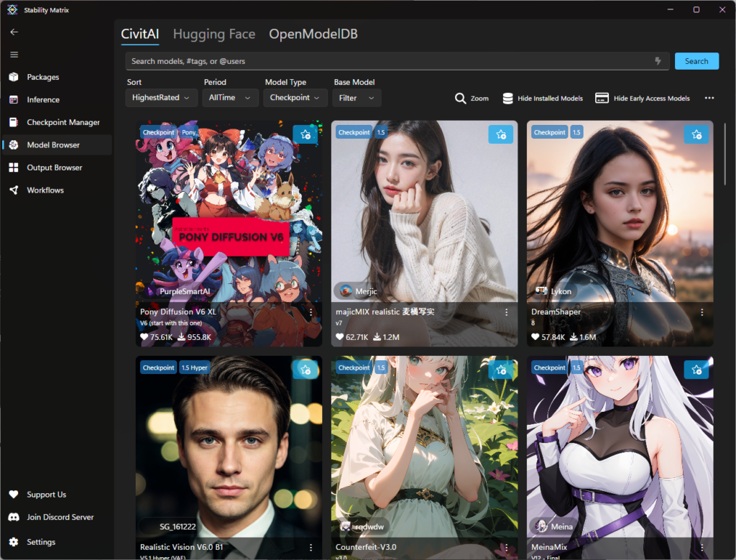The height and width of the screenshot is (560, 736).
Task: Toggle Hide Early Access Models
Action: 642,98
